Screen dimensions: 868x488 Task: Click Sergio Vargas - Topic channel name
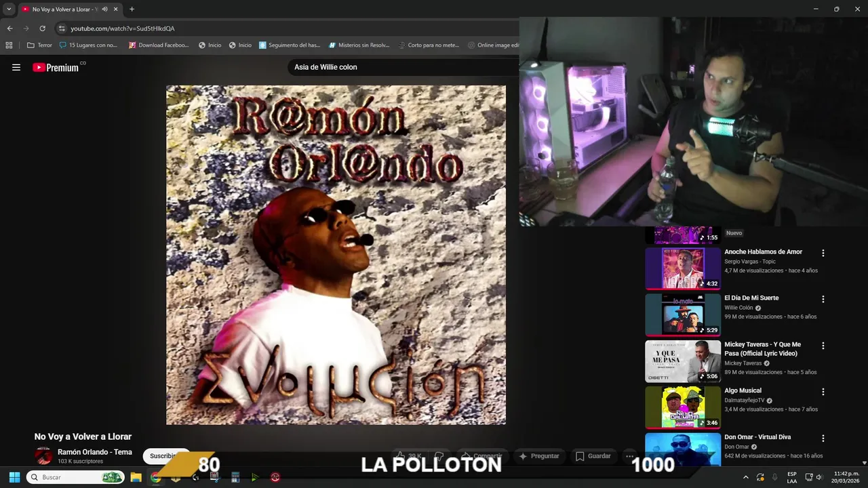tap(750, 262)
